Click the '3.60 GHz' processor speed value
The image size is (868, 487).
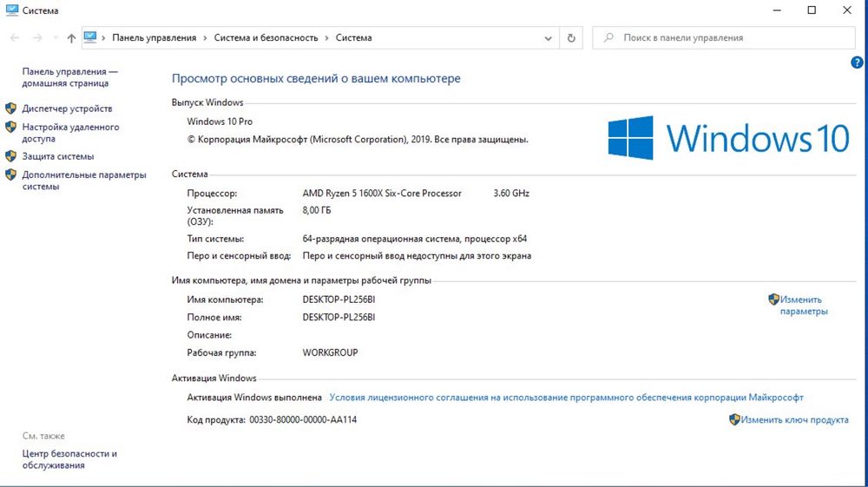511,193
